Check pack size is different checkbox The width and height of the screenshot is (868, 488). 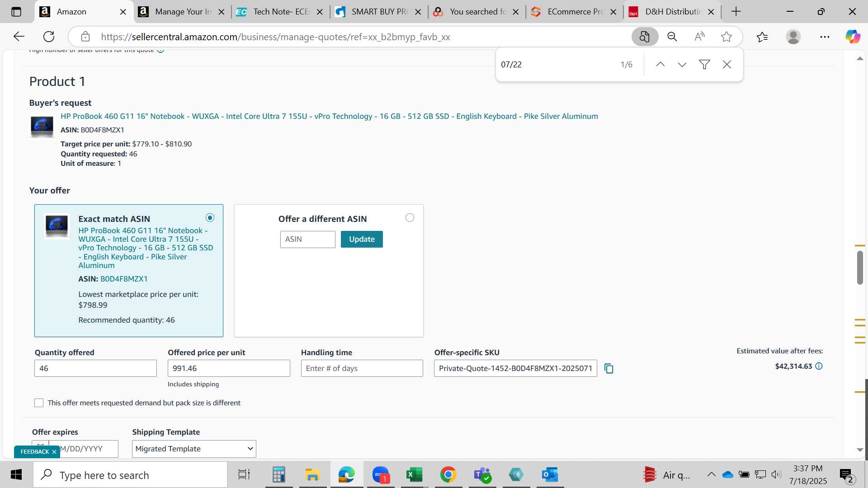point(39,403)
